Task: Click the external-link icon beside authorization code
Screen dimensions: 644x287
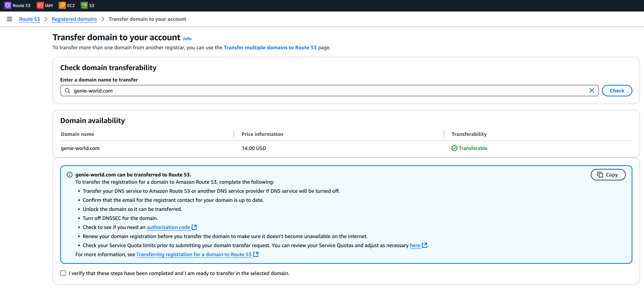Action: 194,227
